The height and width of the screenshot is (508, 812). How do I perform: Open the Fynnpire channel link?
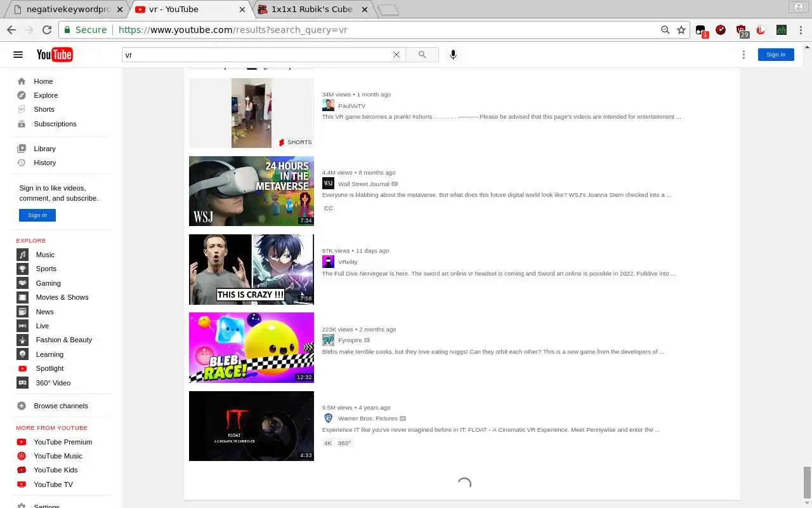[350, 340]
